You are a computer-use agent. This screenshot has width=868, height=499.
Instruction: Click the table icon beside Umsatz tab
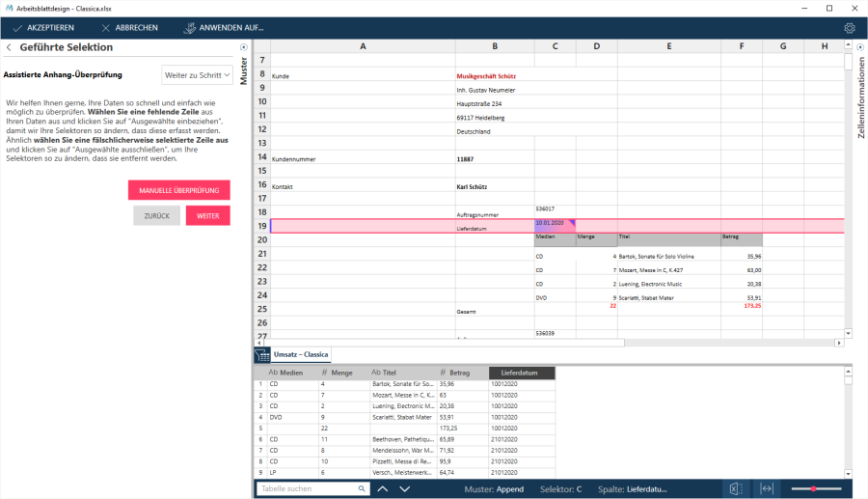click(261, 354)
